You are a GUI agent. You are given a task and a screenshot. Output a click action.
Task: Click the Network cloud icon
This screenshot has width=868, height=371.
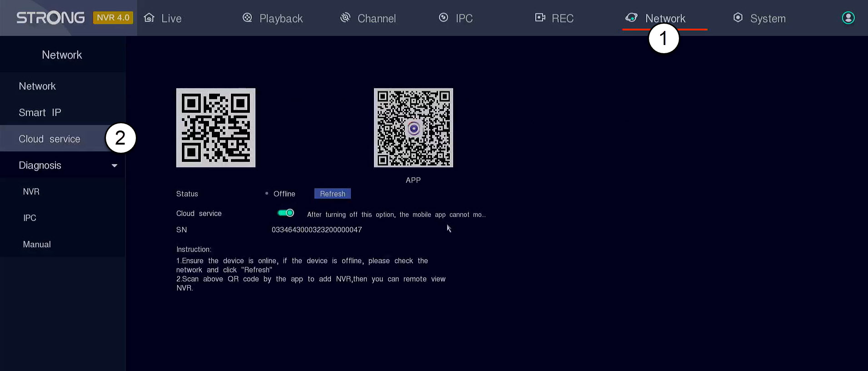coord(631,18)
